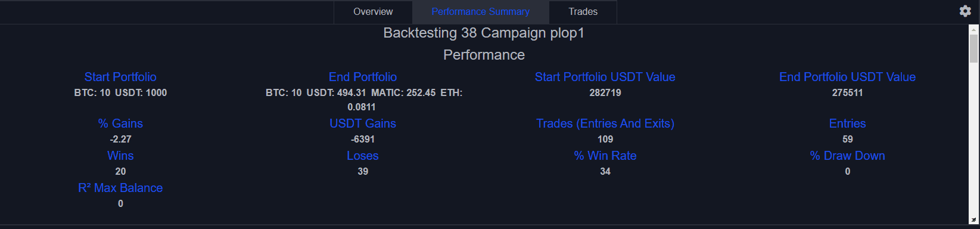Click the Entries metric label
The width and height of the screenshot is (980, 229).
848,123
